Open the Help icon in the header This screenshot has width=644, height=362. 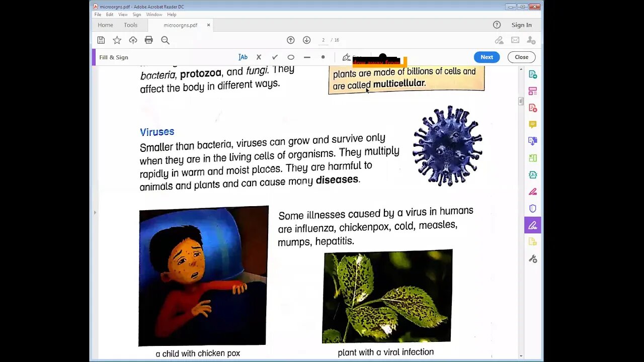(497, 25)
